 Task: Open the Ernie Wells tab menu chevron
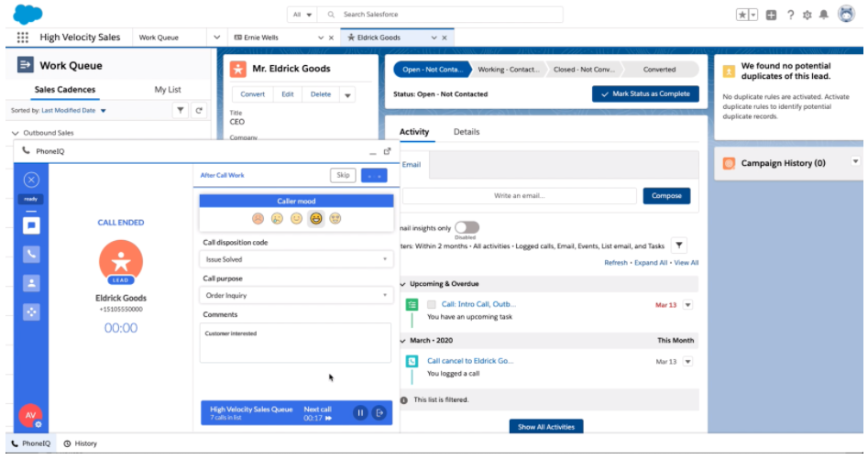pyautogui.click(x=321, y=38)
